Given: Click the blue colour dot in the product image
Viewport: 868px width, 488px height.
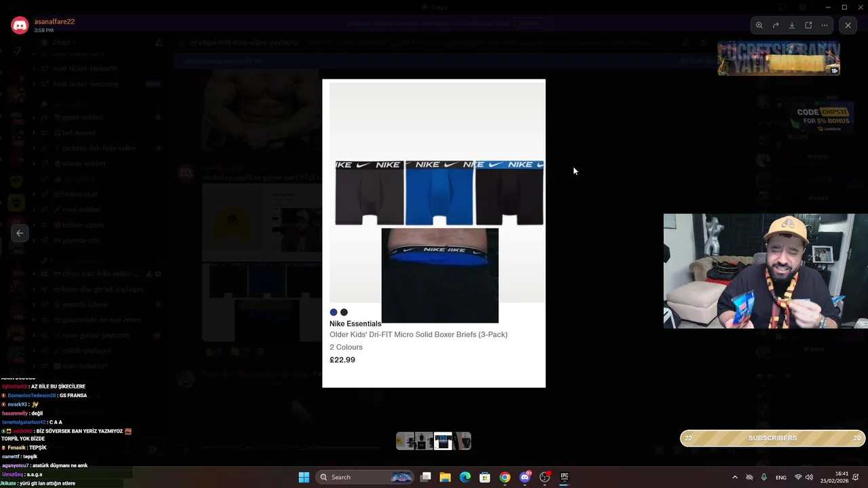Looking at the screenshot, I should click(x=334, y=312).
